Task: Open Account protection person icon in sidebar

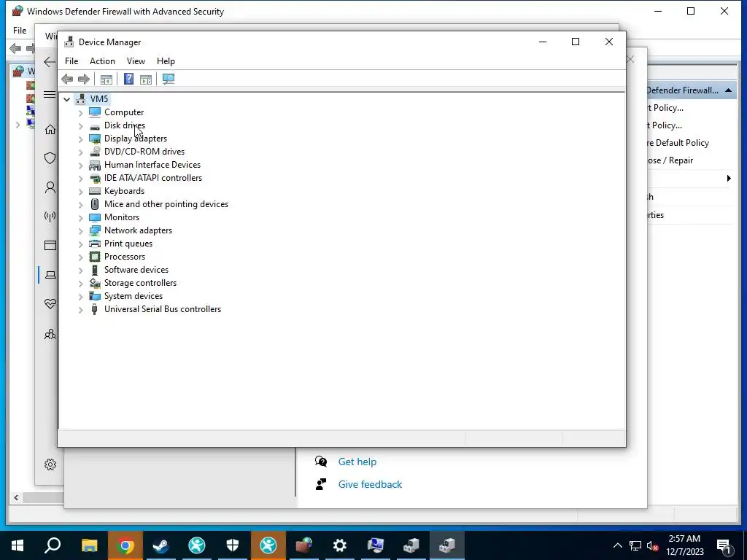Action: coord(50,187)
